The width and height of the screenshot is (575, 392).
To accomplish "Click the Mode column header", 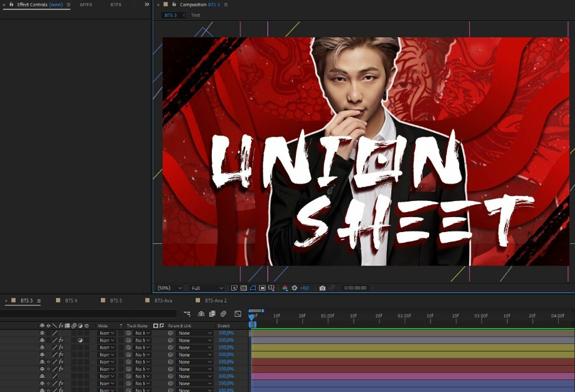I will (103, 325).
